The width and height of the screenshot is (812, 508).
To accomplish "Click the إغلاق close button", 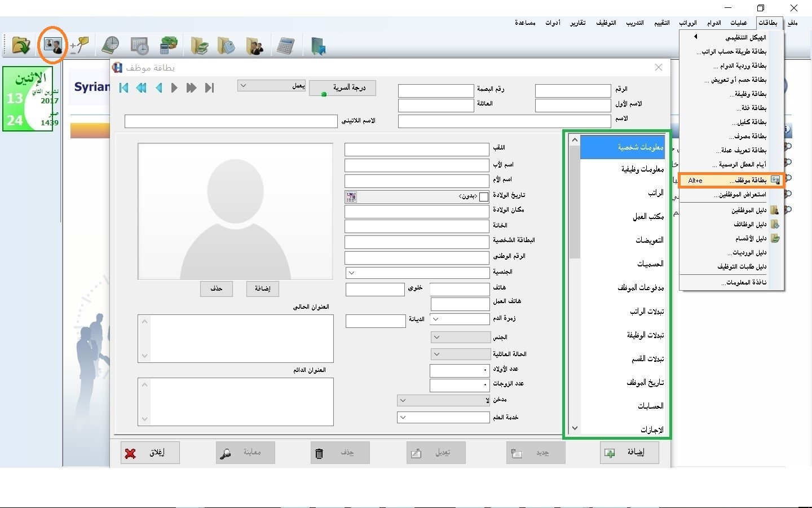I will [150, 453].
